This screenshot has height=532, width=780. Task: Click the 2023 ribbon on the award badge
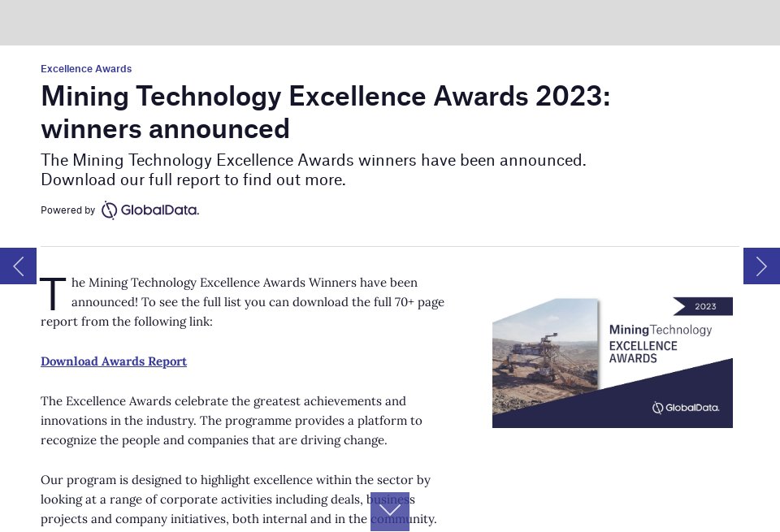tap(704, 306)
